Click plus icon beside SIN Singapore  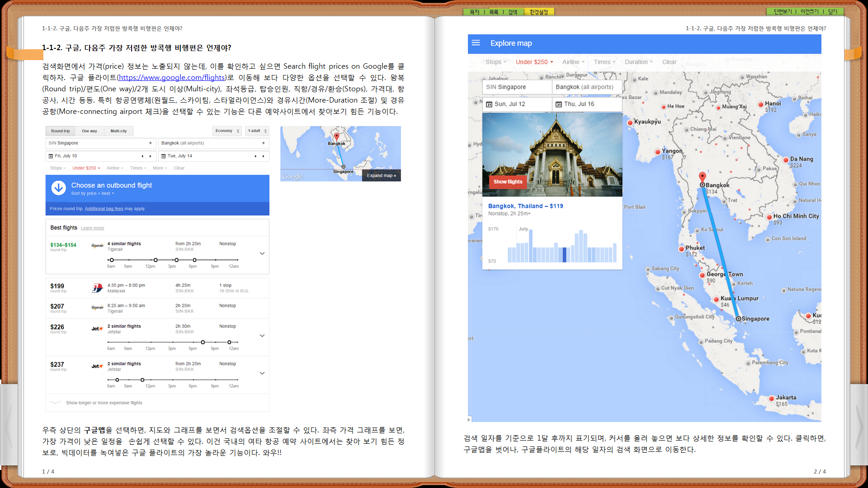[151, 143]
